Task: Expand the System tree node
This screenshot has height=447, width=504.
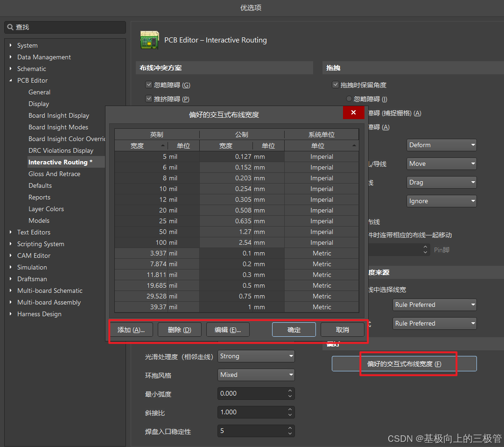Action: click(11, 45)
